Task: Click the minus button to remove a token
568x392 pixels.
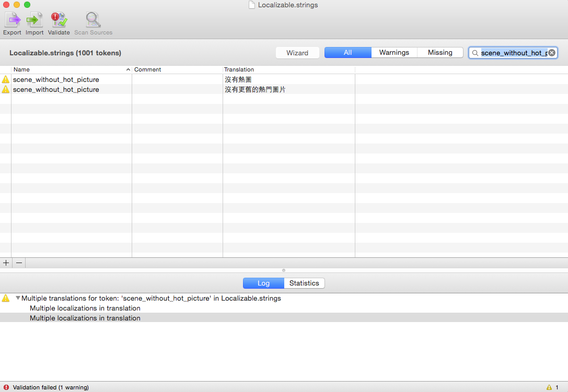Action: coord(19,263)
